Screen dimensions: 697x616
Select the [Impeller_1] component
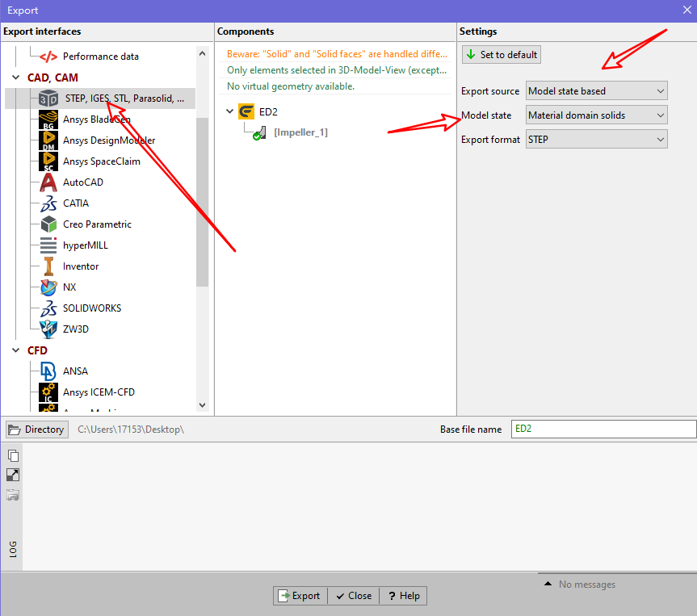pyautogui.click(x=301, y=132)
